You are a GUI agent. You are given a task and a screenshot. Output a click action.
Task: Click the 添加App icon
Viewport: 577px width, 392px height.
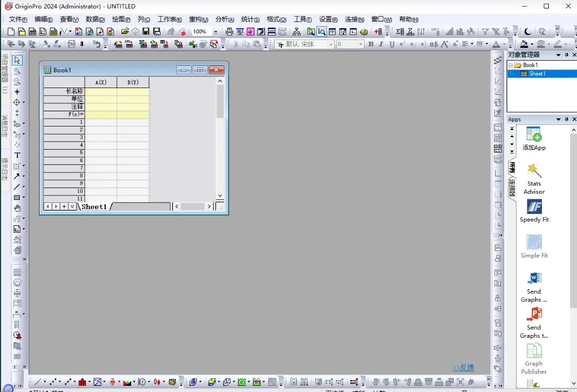[534, 138]
